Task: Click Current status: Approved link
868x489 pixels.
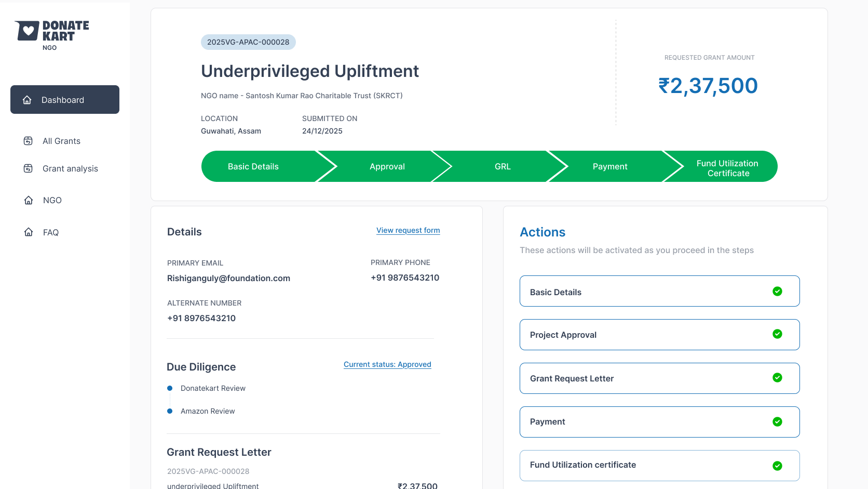Action: click(x=387, y=364)
